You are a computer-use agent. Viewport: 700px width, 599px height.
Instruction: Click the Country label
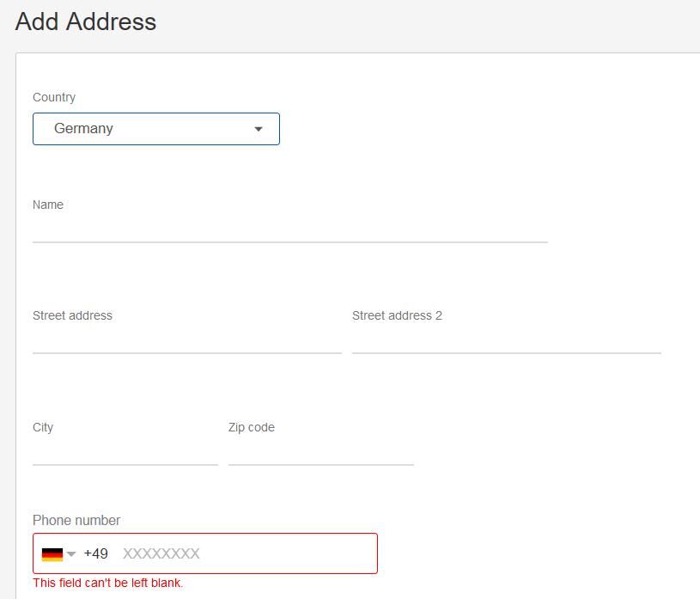(54, 97)
